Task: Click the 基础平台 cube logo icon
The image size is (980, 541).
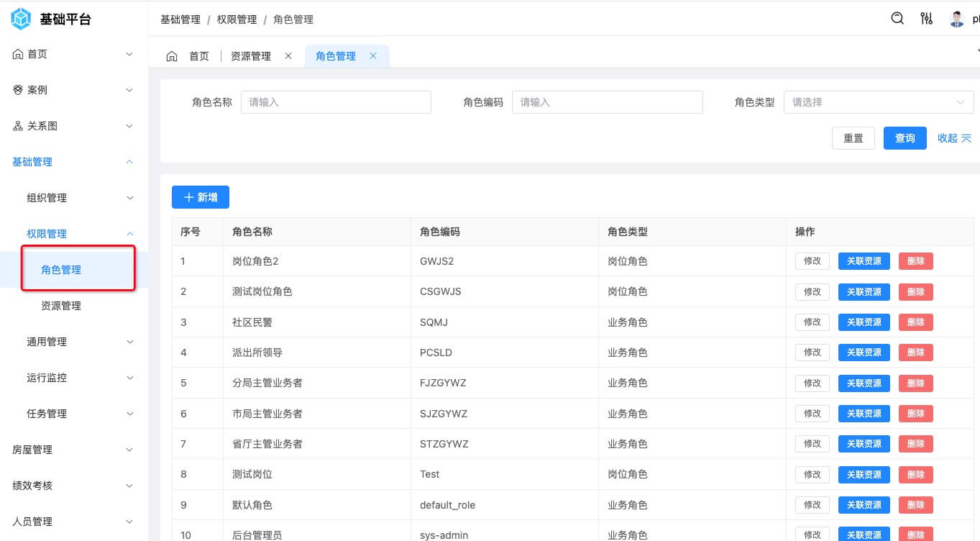Action: pos(21,19)
